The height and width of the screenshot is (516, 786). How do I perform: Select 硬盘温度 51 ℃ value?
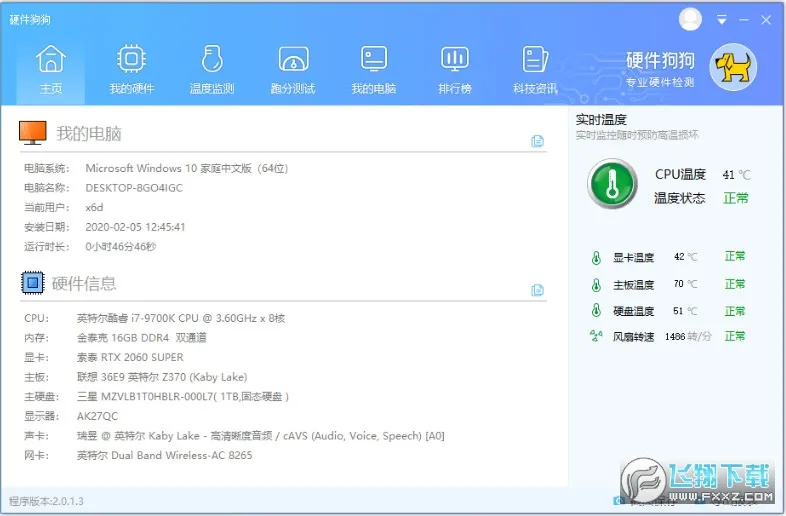pos(685,311)
